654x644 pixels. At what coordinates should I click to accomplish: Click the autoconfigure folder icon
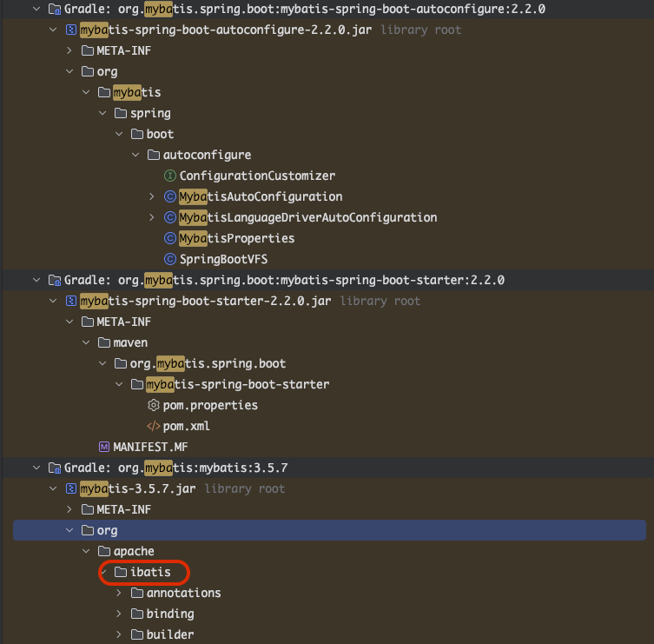coord(154,155)
